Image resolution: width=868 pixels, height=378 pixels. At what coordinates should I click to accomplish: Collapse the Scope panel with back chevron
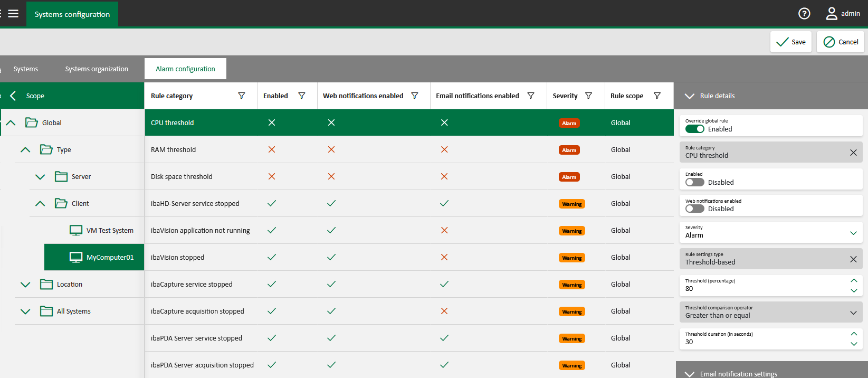[x=13, y=96]
